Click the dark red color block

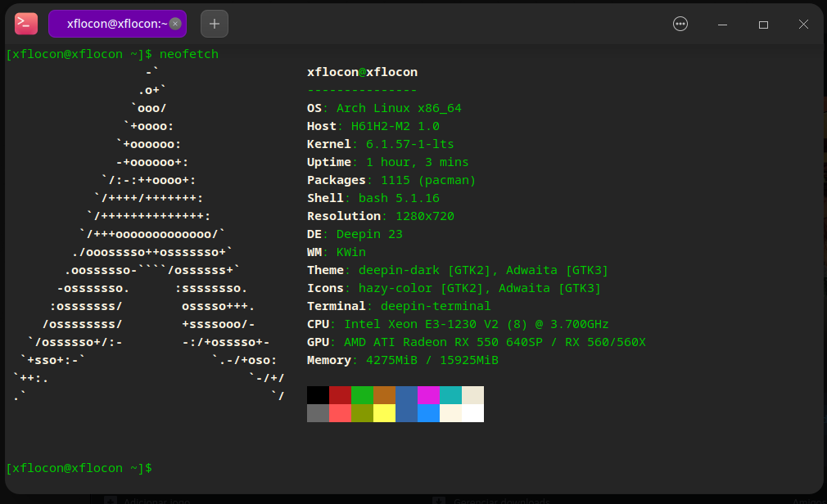point(340,395)
